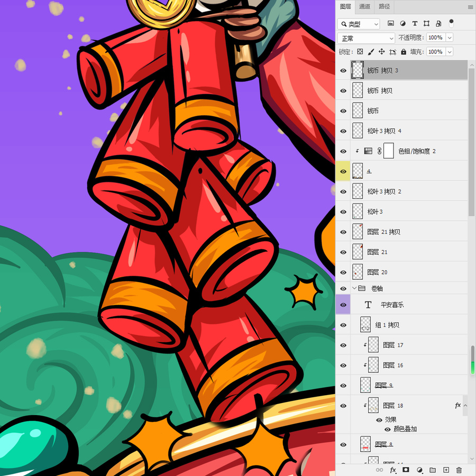The width and height of the screenshot is (476, 476).
Task: Click lock position move icon
Action: pyautogui.click(x=381, y=52)
